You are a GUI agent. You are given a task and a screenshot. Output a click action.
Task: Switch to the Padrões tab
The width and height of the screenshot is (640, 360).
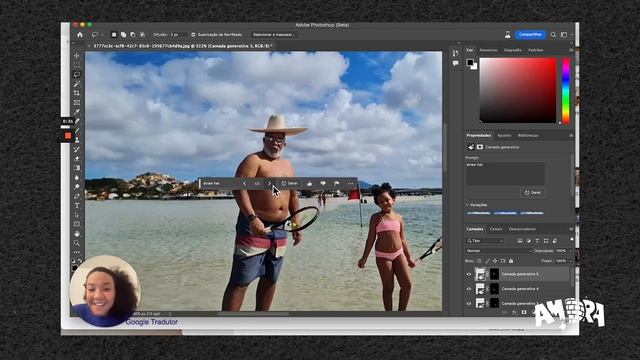tap(536, 50)
